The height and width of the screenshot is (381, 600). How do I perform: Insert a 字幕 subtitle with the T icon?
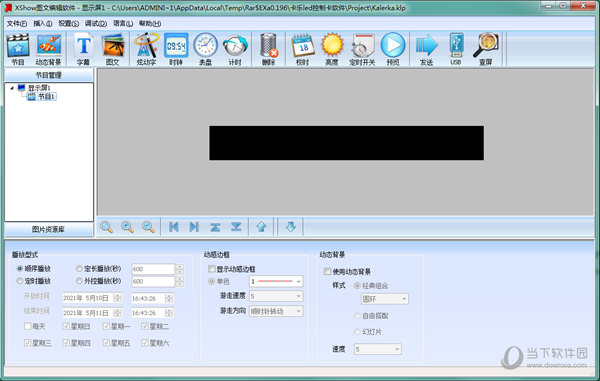pyautogui.click(x=83, y=49)
